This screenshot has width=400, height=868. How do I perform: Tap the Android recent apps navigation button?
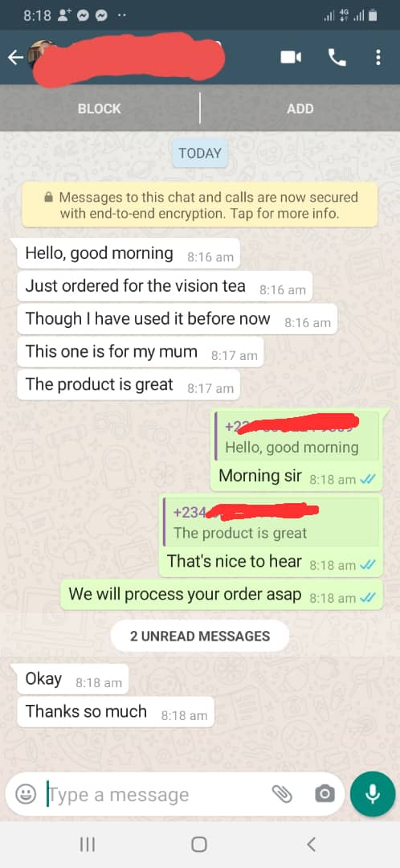[x=88, y=844]
